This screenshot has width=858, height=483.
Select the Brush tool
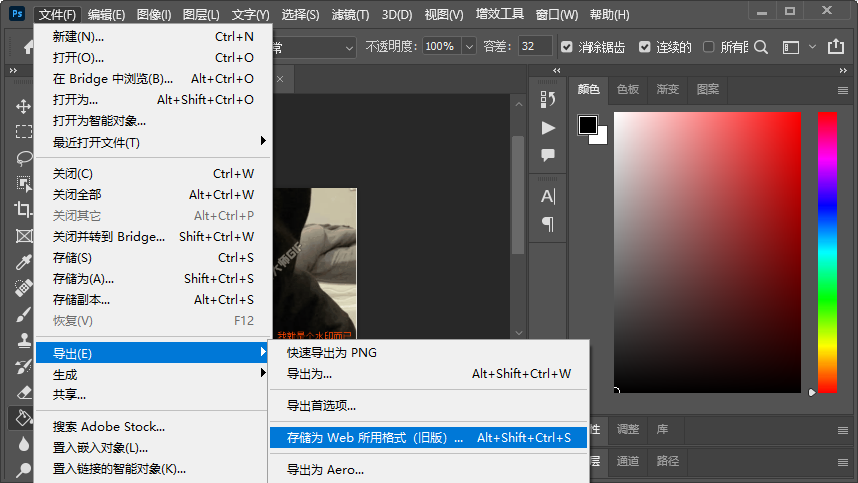click(x=23, y=314)
